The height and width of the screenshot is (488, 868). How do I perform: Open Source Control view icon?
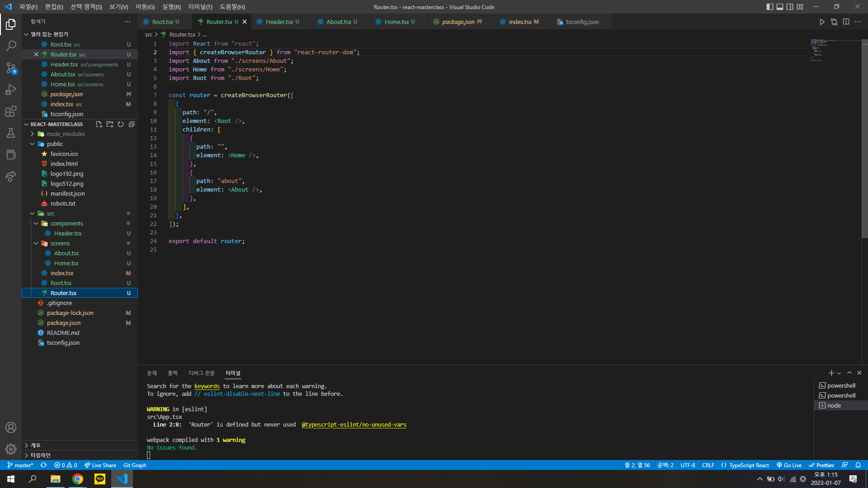point(11,68)
